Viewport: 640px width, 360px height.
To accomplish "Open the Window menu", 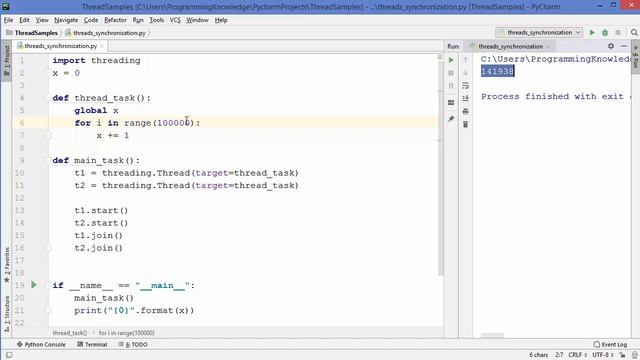I will tap(197, 20).
